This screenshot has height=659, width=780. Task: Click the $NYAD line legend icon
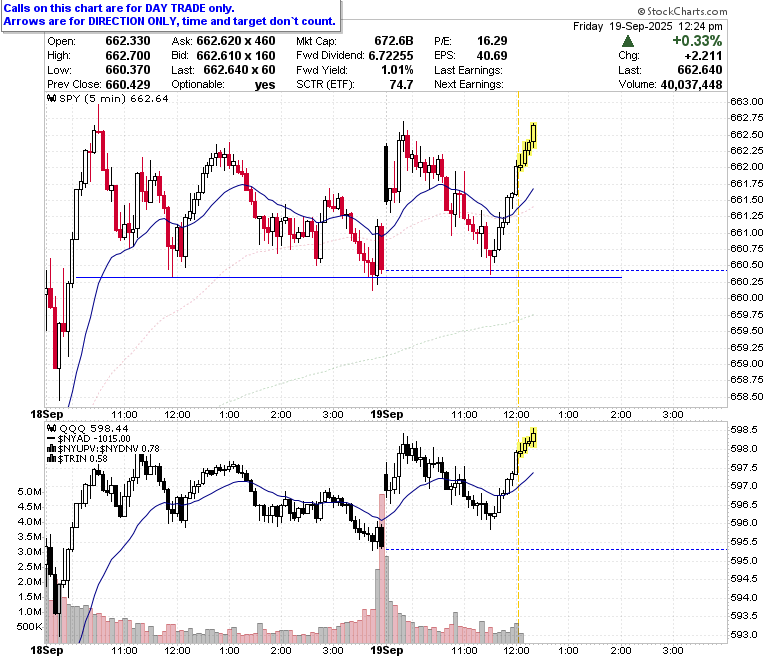(52, 439)
